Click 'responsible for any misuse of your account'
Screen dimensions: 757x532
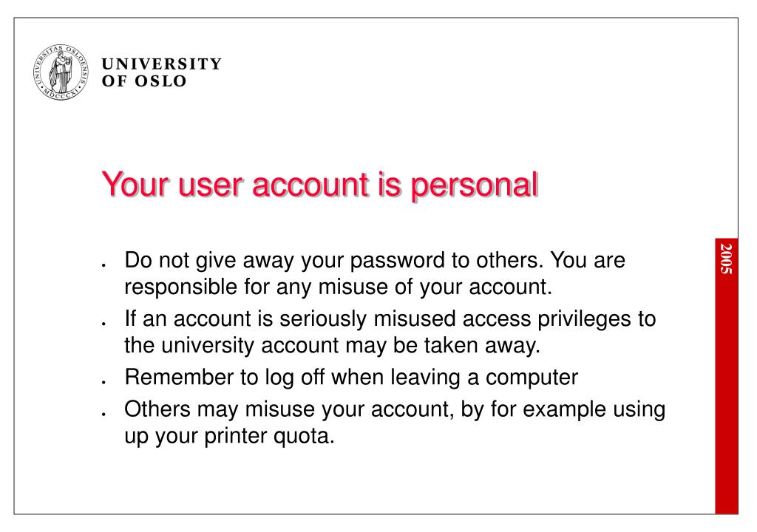(x=338, y=287)
